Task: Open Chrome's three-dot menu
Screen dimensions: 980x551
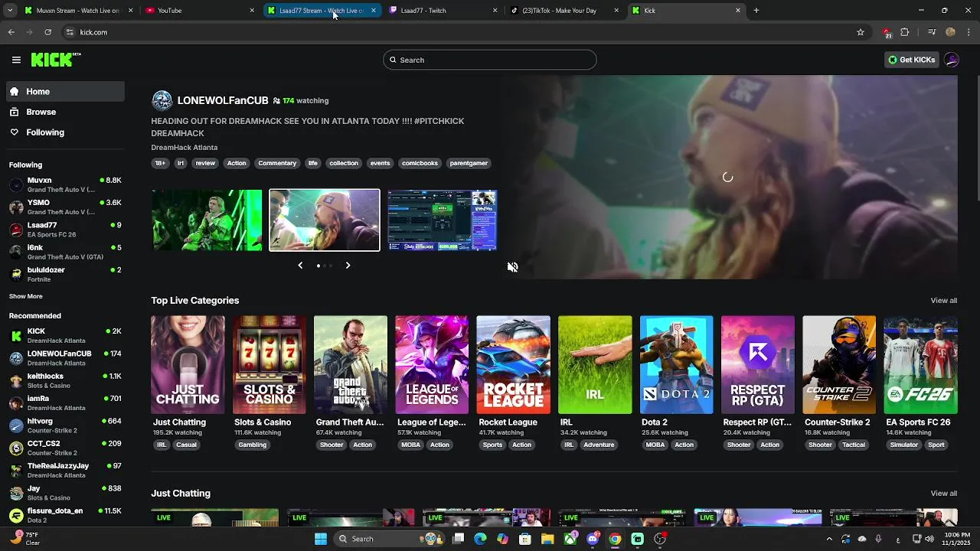Action: click(x=969, y=32)
